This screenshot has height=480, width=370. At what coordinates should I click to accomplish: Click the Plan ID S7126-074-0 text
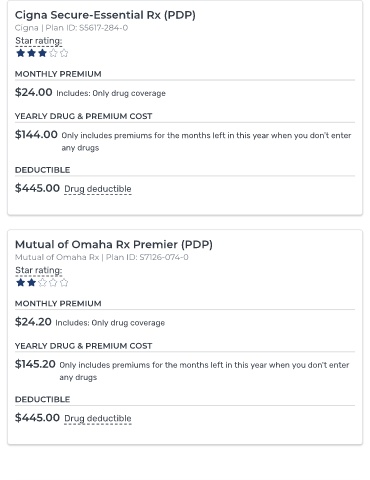click(147, 257)
